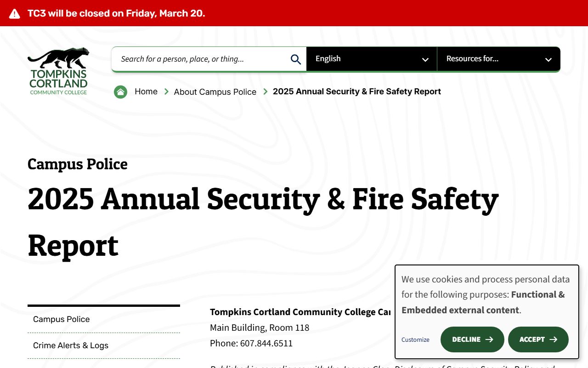Viewport: 588px width, 368px height.
Task: Click the chevron arrow after Home breadcrumb
Action: tap(166, 92)
